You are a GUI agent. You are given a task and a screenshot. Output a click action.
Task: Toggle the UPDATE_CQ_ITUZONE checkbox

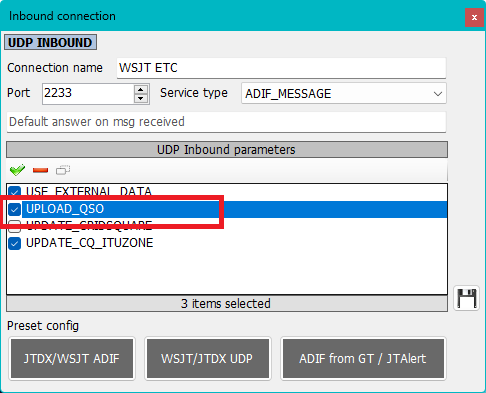coord(14,243)
